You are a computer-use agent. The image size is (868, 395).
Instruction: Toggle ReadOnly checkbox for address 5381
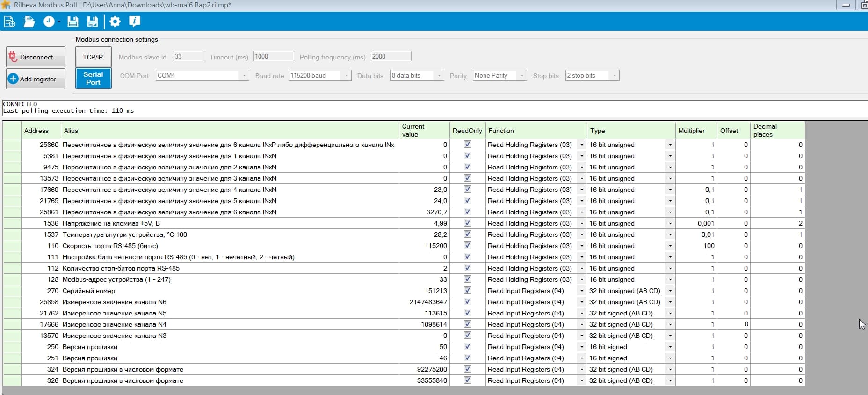pyautogui.click(x=467, y=156)
